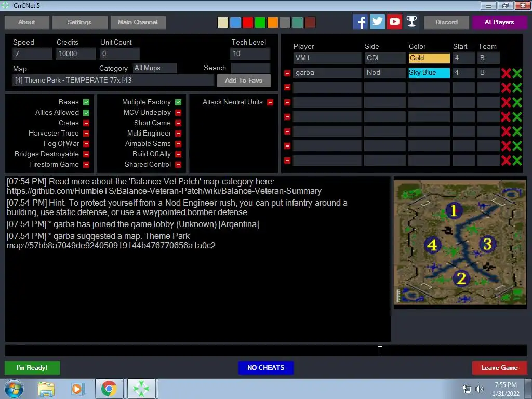Open the Theme Park map dropdown

(113, 81)
